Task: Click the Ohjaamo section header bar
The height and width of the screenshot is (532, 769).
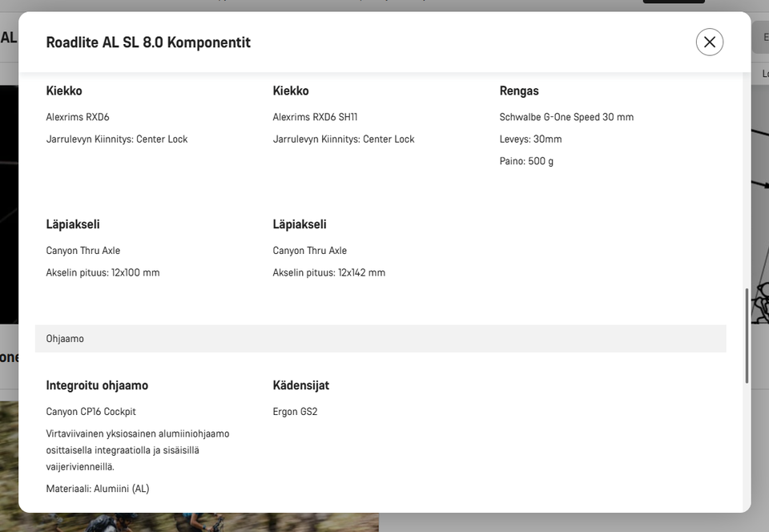Action: [x=380, y=339]
